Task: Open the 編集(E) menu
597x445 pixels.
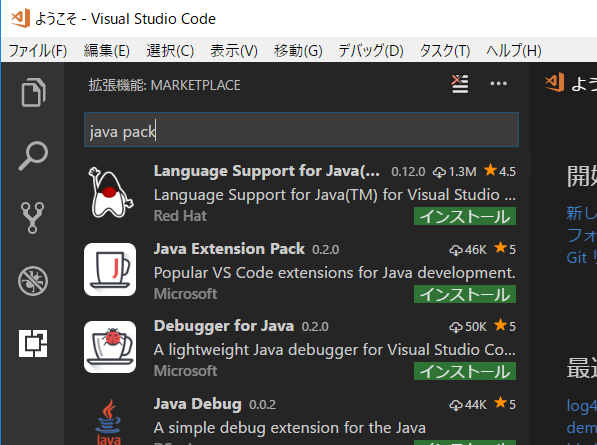Action: click(107, 51)
